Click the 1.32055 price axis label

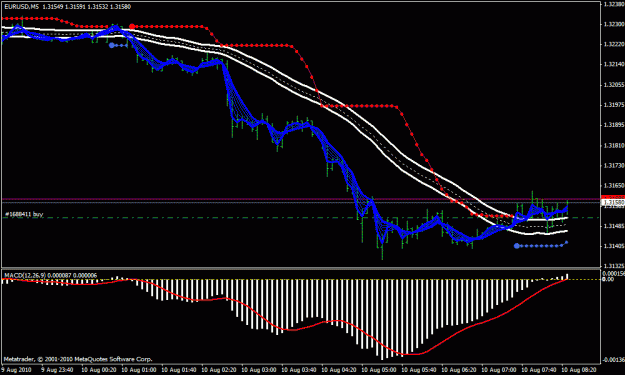point(613,84)
